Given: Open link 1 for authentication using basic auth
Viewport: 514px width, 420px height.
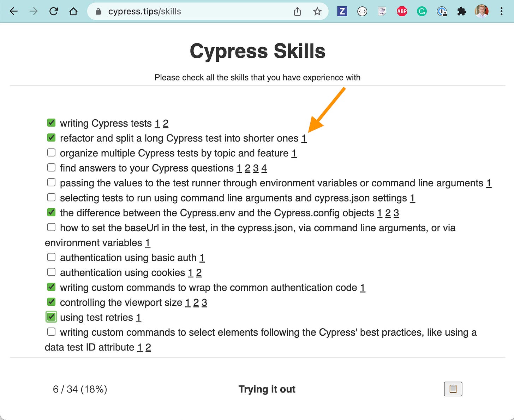Looking at the screenshot, I should 202,258.
